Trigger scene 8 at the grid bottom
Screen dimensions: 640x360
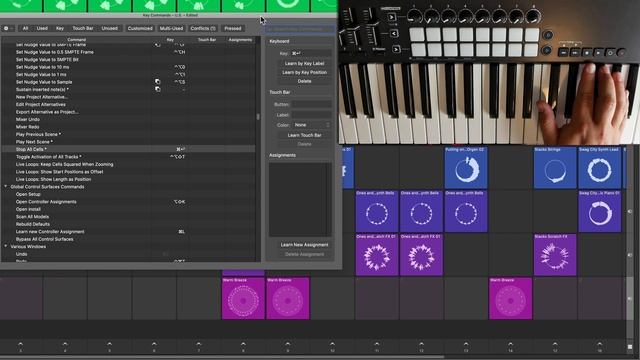243,347
